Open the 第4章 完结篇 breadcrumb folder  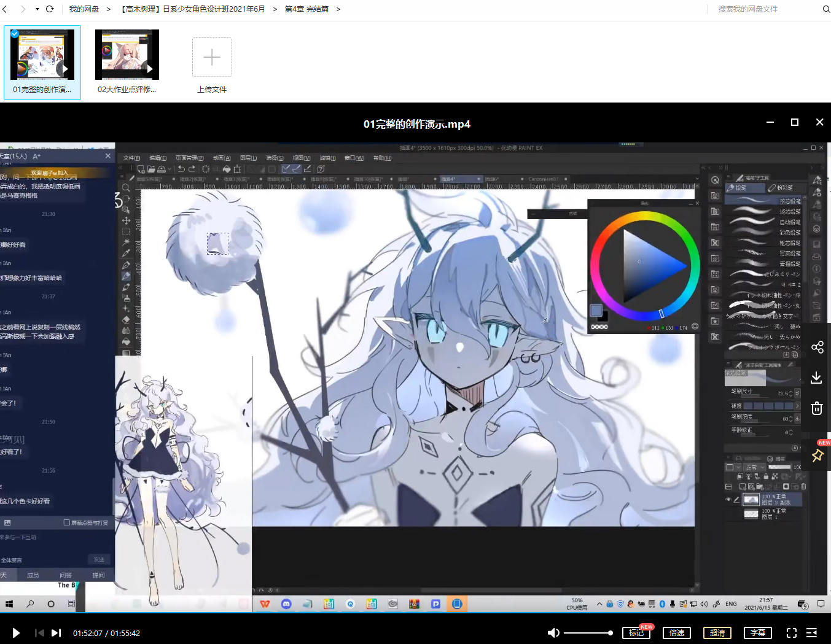[306, 9]
